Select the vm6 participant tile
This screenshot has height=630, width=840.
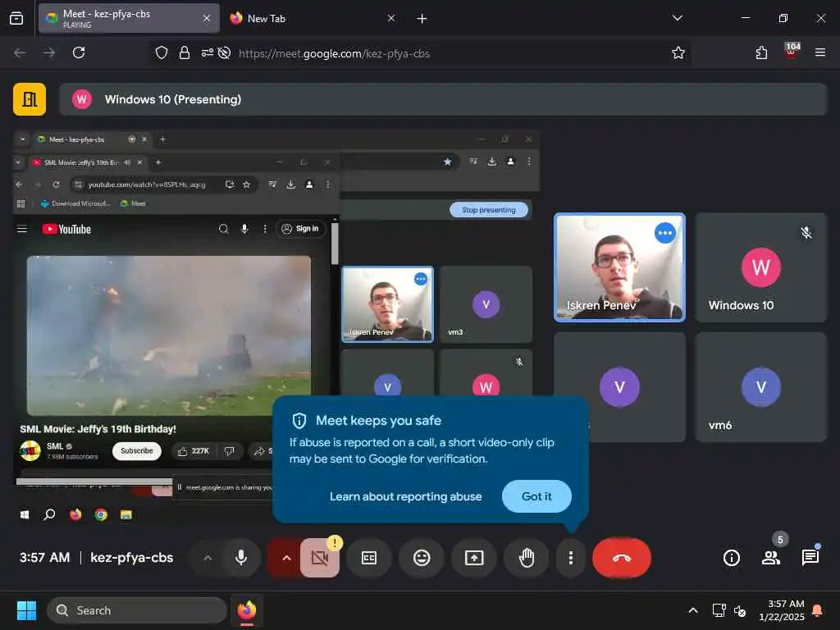[x=760, y=387]
